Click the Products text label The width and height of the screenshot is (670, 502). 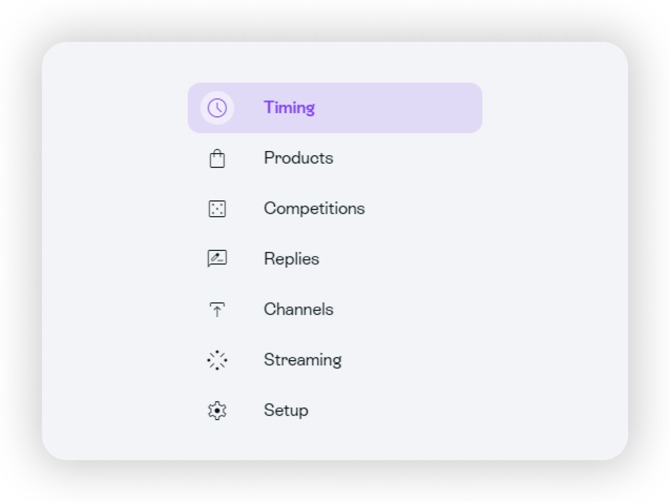tap(298, 158)
